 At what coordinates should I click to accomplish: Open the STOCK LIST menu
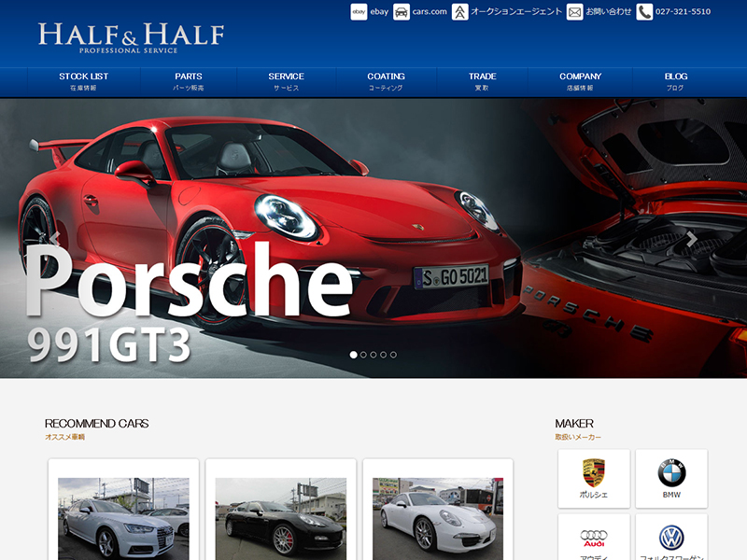click(84, 82)
